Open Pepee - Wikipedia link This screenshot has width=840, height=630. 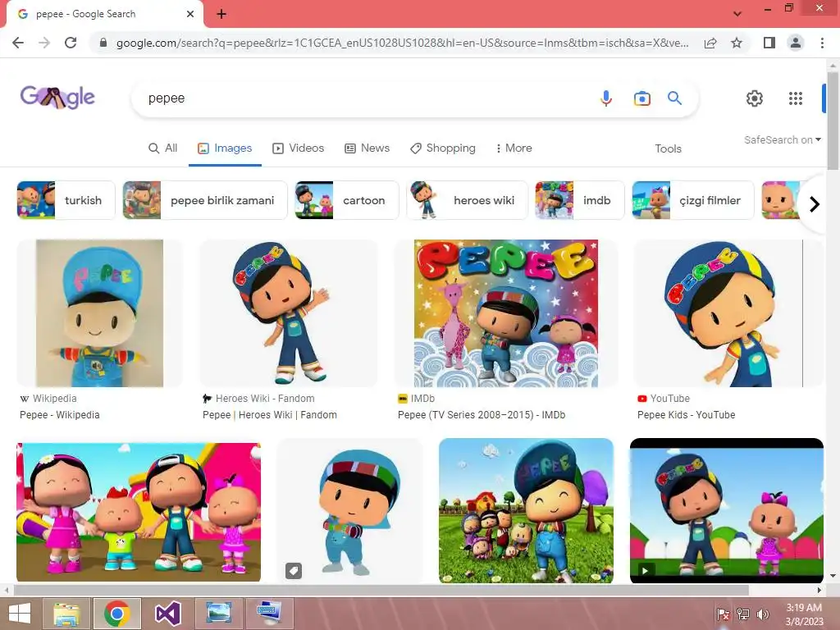[59, 414]
